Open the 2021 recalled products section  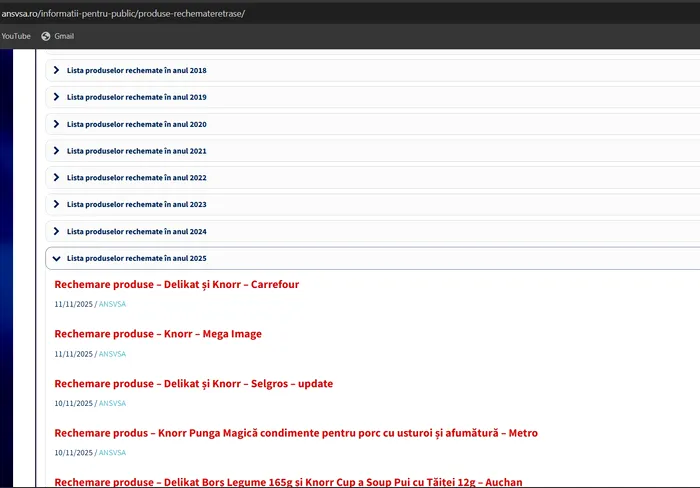coord(136,151)
